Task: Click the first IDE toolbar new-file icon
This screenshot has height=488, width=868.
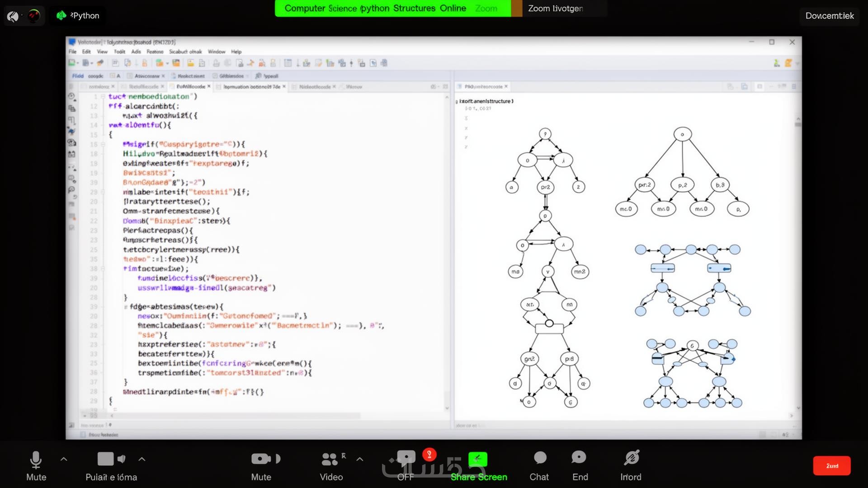Action: 72,63
